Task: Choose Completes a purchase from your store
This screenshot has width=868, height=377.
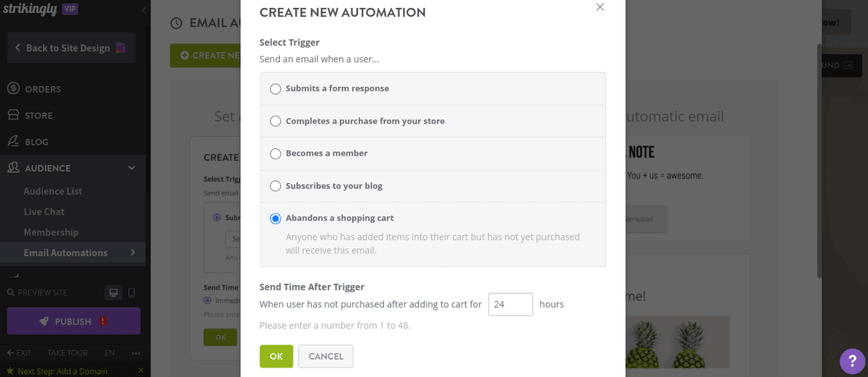Action: tap(276, 122)
